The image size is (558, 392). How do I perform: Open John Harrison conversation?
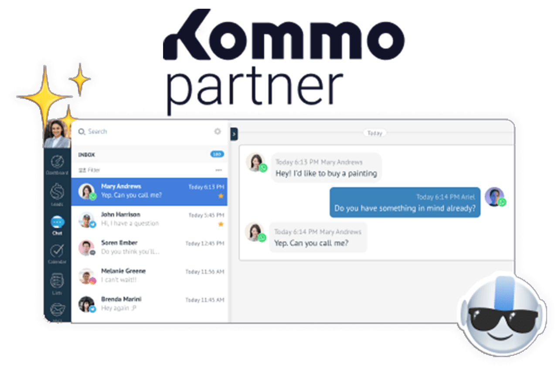coord(150,220)
